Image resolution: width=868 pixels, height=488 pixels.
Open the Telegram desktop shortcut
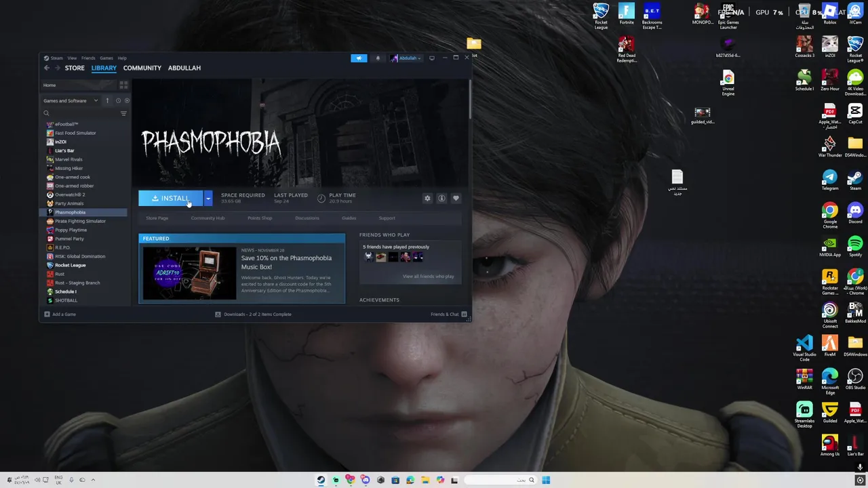coord(830,181)
